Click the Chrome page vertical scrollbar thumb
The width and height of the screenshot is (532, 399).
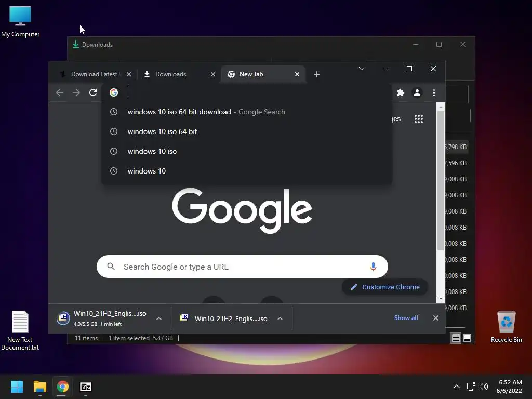pos(441,180)
